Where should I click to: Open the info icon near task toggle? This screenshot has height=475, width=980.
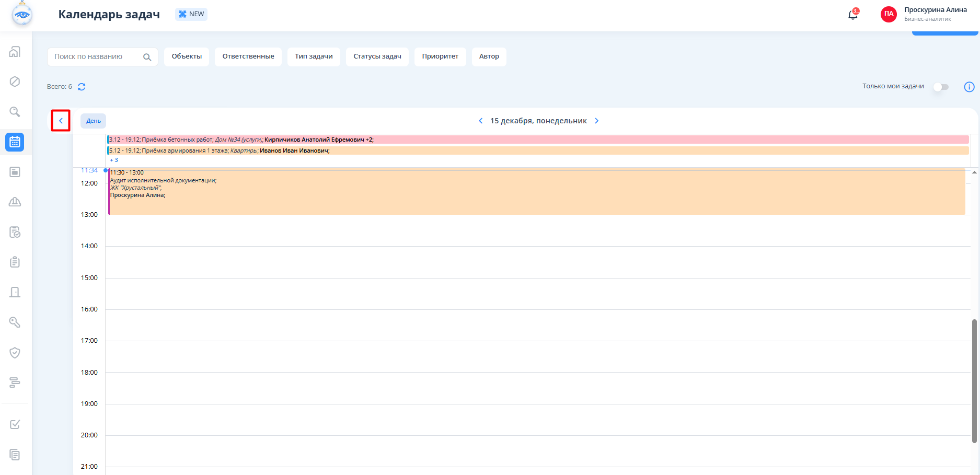969,87
